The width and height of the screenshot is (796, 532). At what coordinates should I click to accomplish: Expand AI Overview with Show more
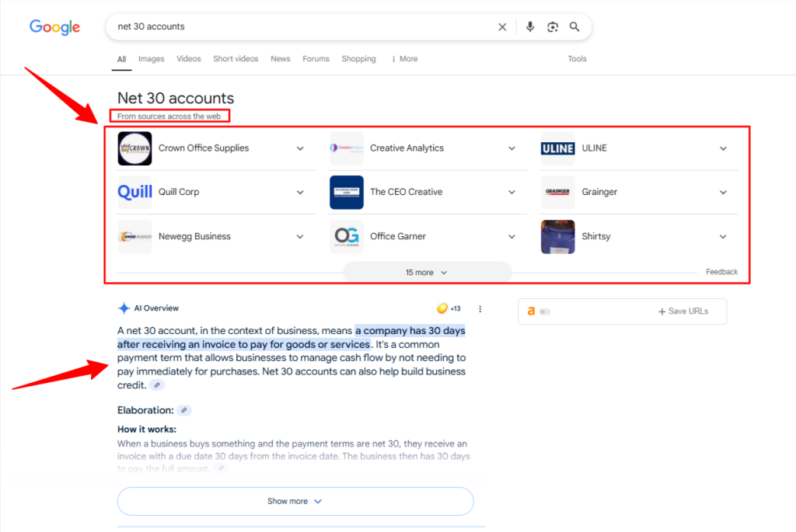[x=295, y=501]
